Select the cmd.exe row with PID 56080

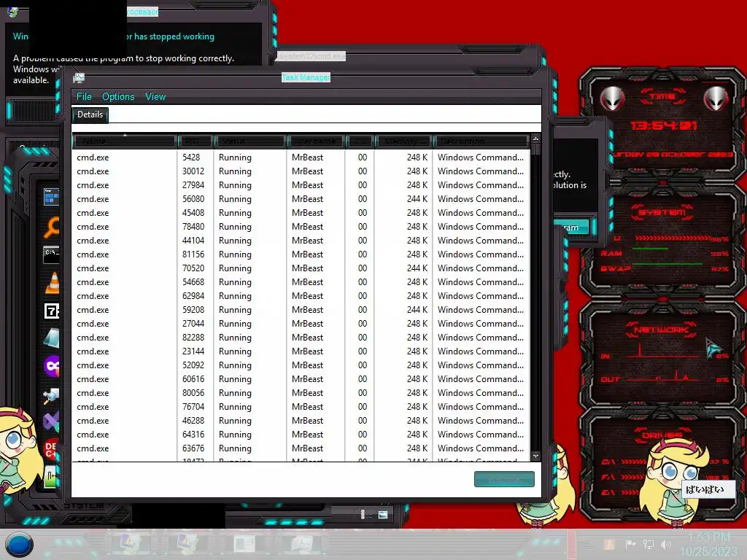pyautogui.click(x=301, y=198)
